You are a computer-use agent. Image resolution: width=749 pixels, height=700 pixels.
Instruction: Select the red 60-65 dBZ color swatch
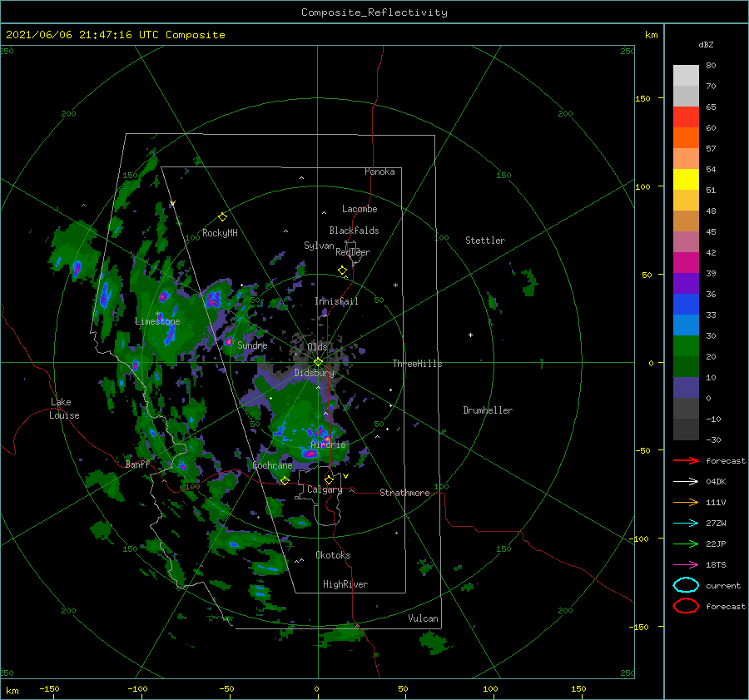[x=686, y=117]
